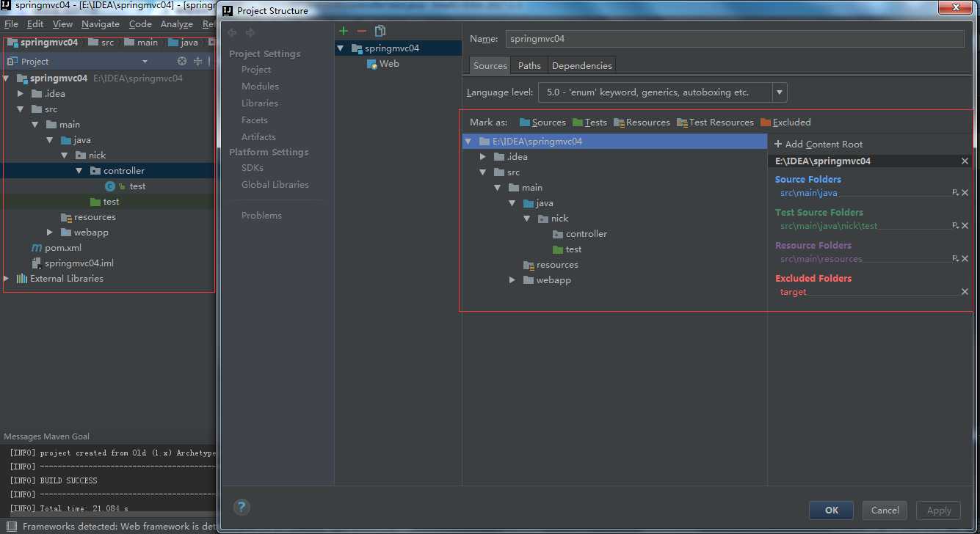Click scroll from source icon in Project panel

pos(182,62)
